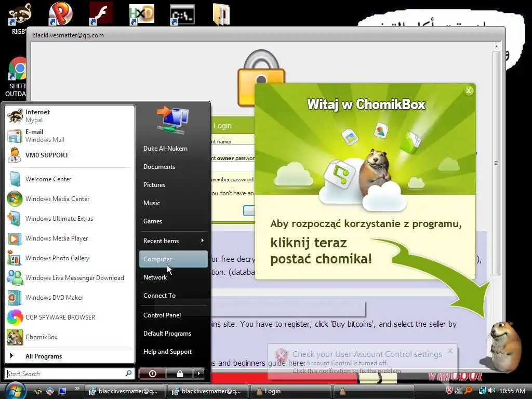This screenshot has width=532, height=399.
Task: Click Show Desktop quick launch icon
Action: click(62, 391)
